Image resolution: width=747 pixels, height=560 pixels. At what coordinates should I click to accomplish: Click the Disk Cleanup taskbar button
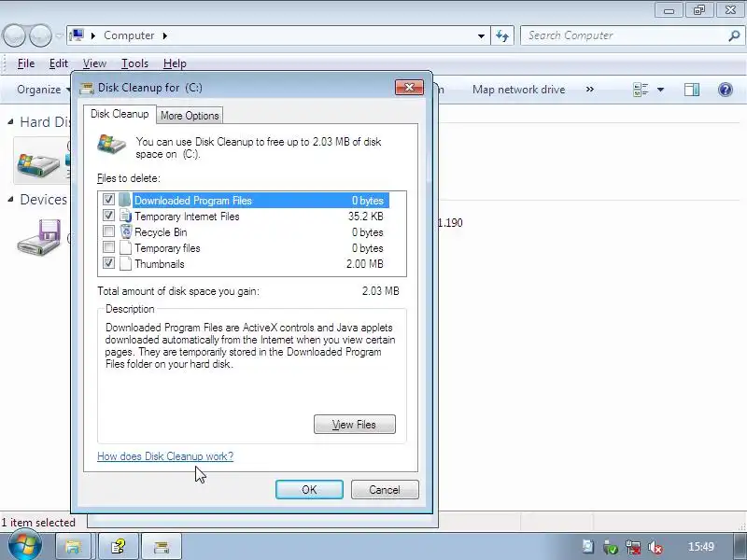click(x=162, y=546)
